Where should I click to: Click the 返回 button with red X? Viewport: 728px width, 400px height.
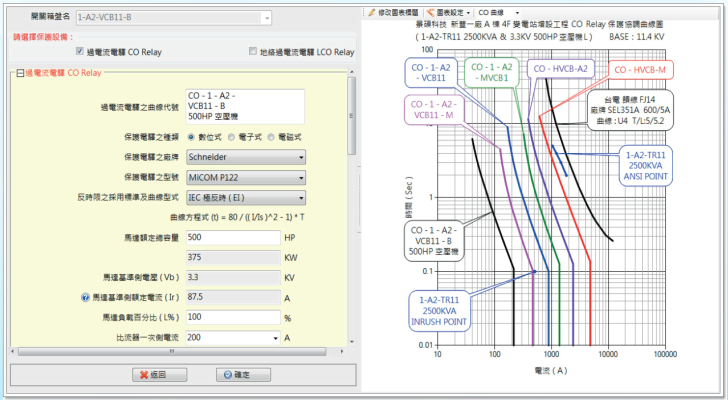[x=147, y=375]
